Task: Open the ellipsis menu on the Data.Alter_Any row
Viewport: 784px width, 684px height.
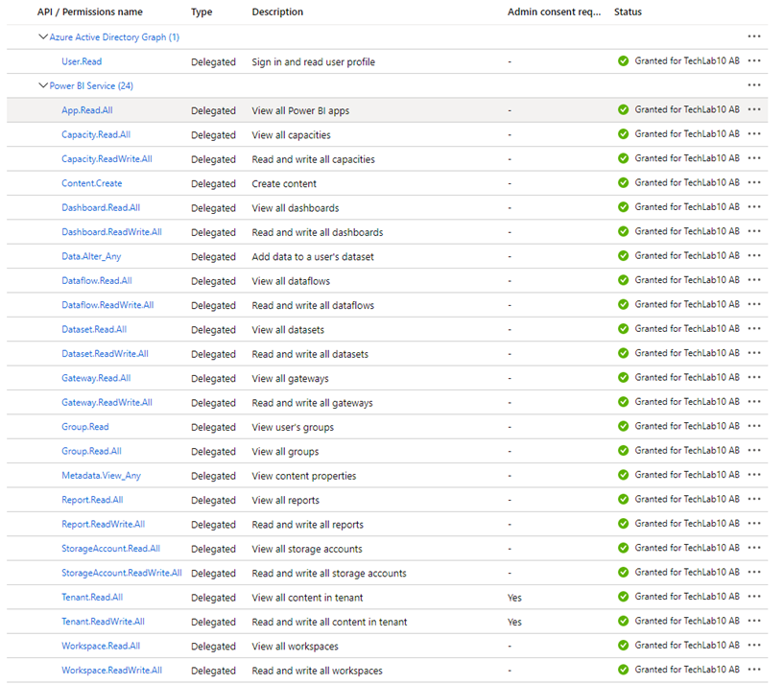Action: pyautogui.click(x=754, y=255)
